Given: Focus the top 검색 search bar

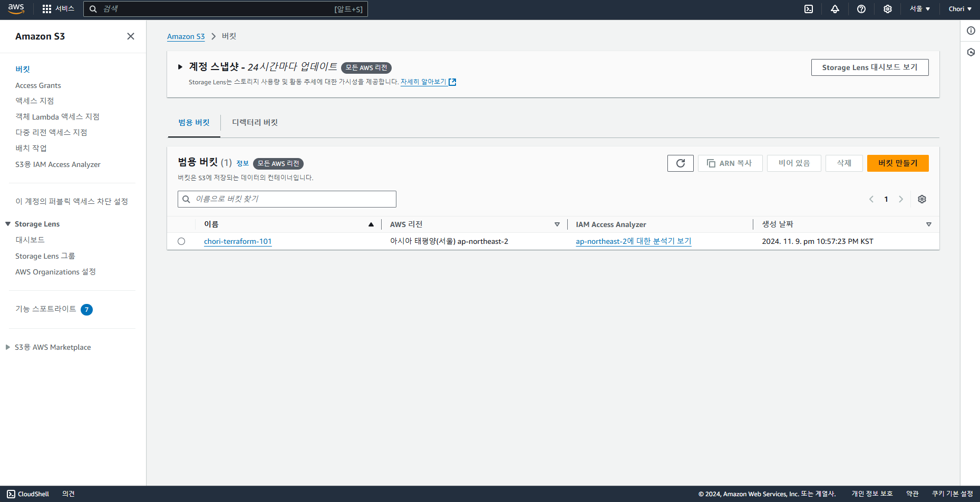Looking at the screenshot, I should (x=226, y=9).
